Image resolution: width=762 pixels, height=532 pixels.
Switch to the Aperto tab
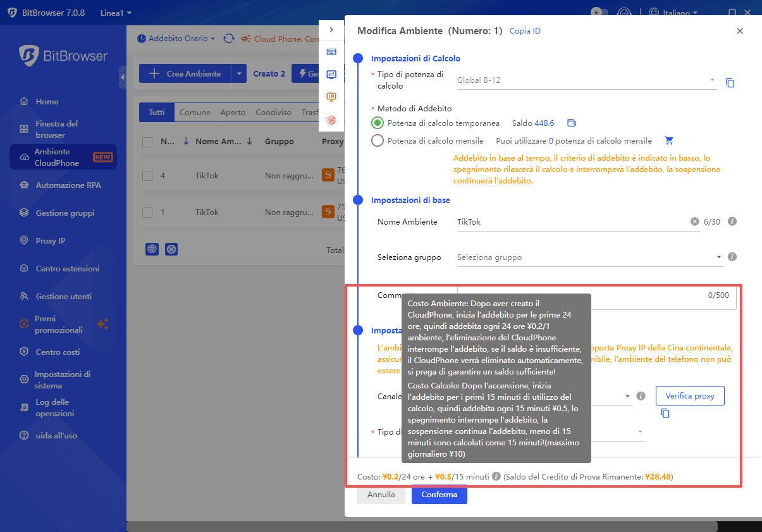click(x=233, y=112)
